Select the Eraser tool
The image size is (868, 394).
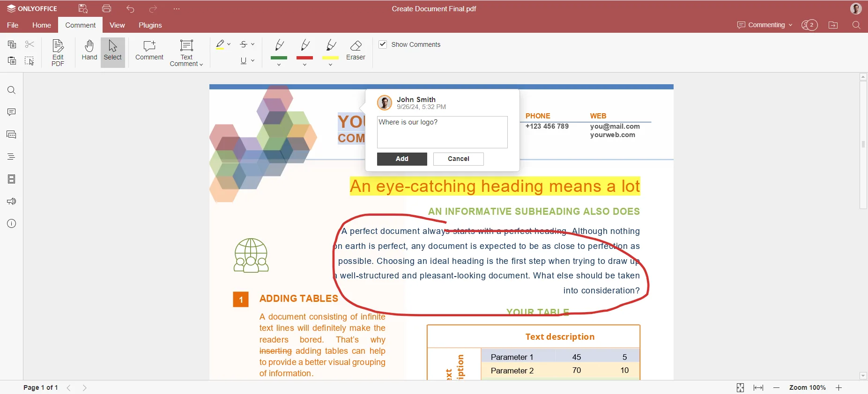[x=356, y=50]
